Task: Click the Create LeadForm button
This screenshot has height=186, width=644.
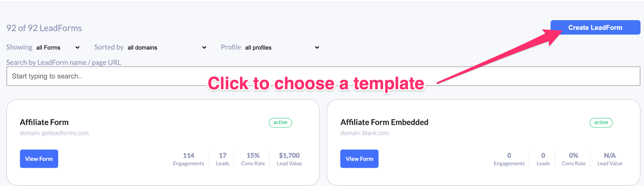Action: coord(595,28)
